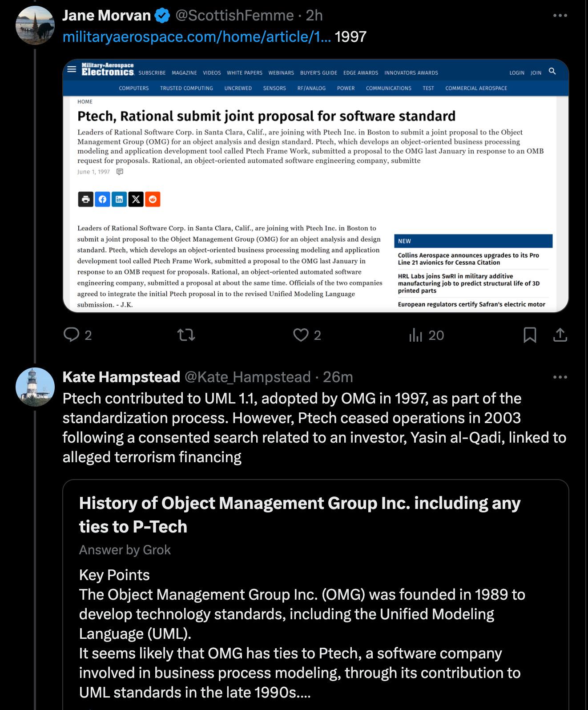Open the 26m timestamp of Kate's tweet
This screenshot has width=588, height=710.
[338, 377]
